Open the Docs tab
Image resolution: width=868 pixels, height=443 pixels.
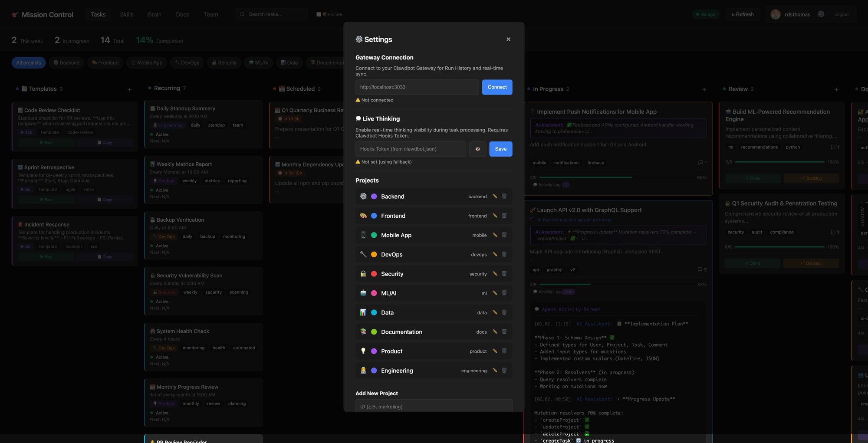point(183,14)
